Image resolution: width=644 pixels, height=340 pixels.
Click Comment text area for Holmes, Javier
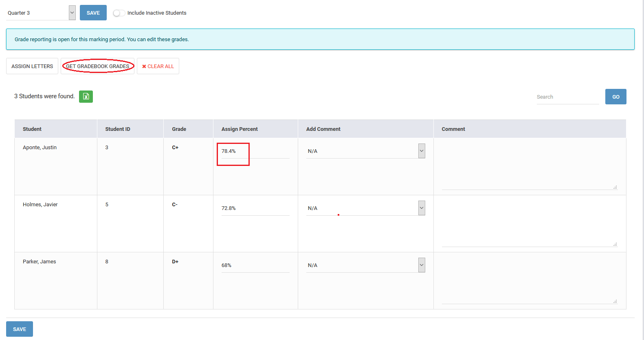tap(530, 223)
